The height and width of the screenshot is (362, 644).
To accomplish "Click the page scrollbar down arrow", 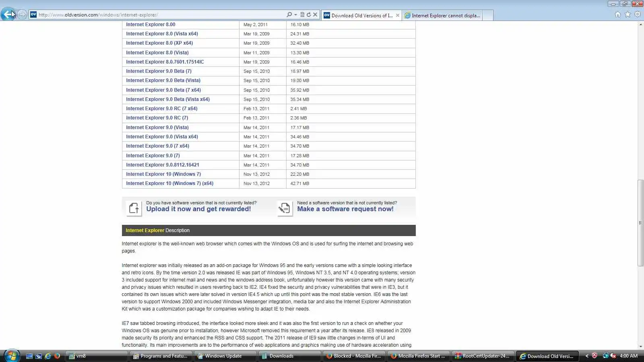I will click(x=640, y=346).
